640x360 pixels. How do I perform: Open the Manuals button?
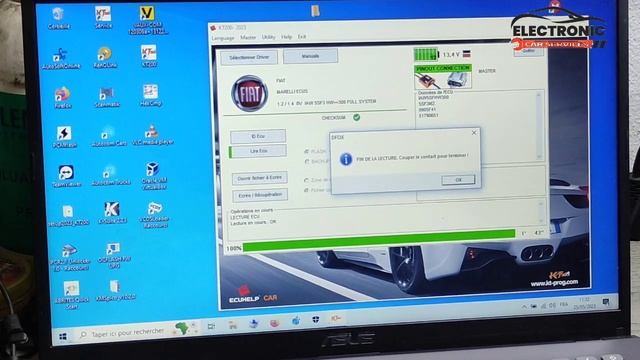coord(310,56)
